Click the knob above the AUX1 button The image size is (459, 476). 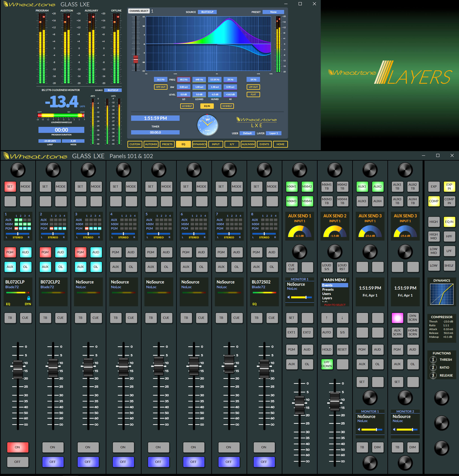coord(370,170)
